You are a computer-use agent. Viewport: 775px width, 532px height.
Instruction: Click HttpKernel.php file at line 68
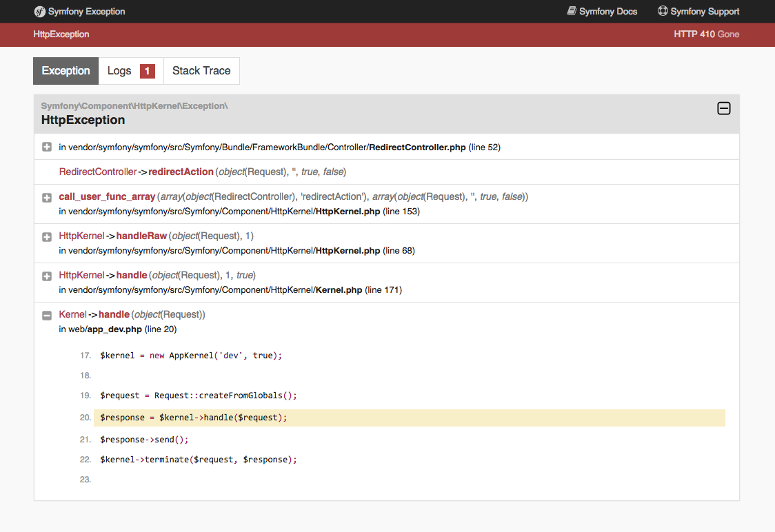coord(348,250)
